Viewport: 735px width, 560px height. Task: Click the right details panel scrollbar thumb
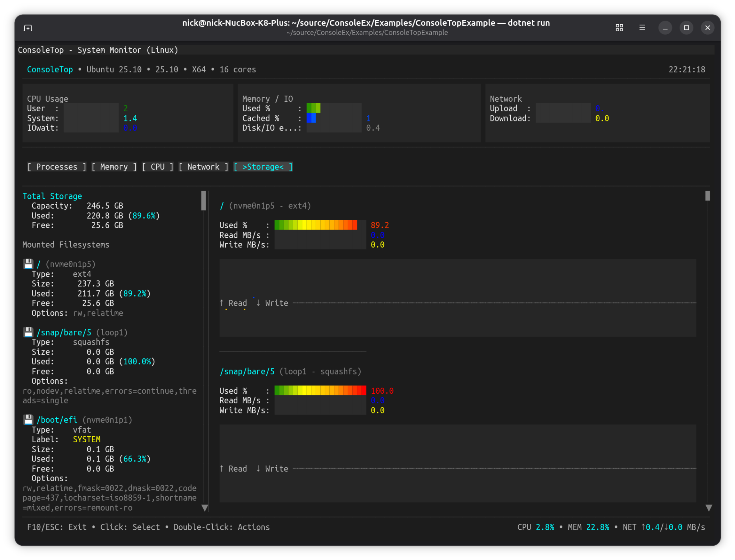(x=708, y=196)
